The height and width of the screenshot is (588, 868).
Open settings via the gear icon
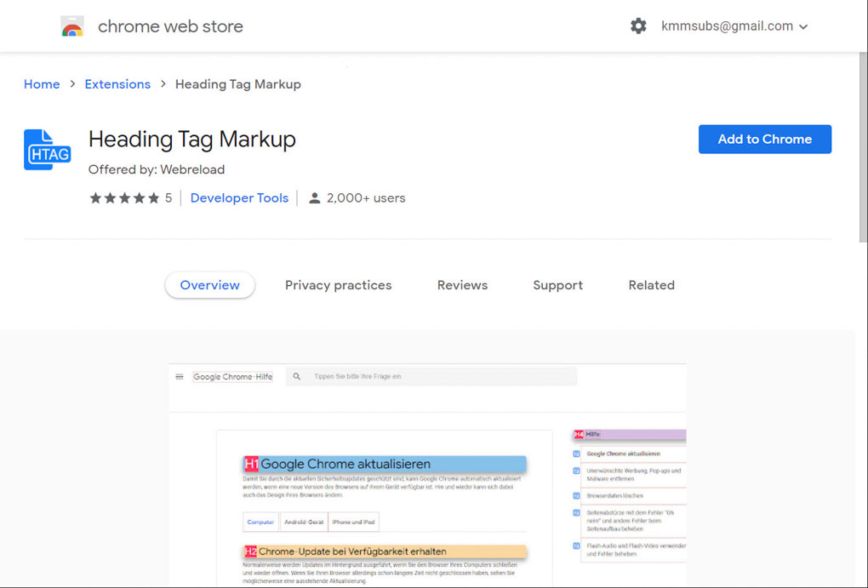[638, 26]
